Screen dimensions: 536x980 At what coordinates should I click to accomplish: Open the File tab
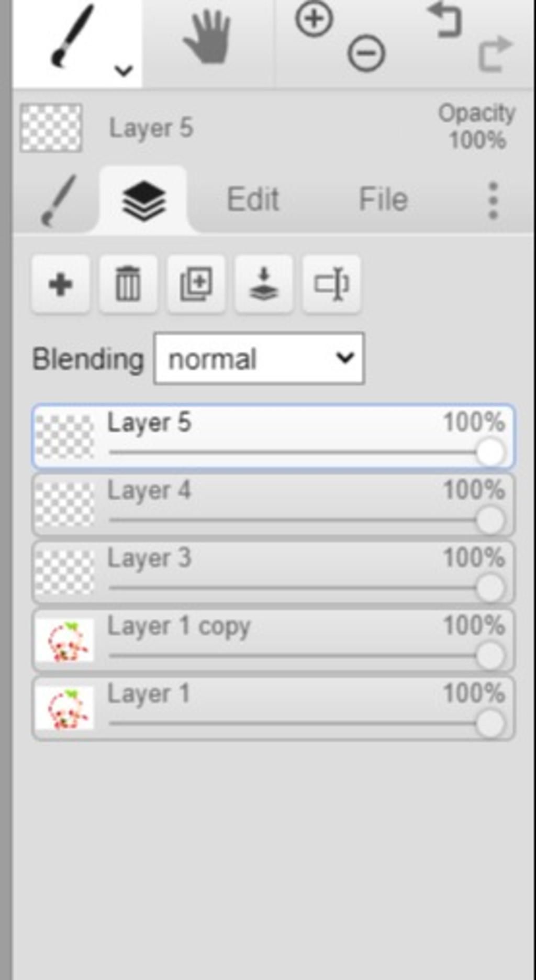coord(383,200)
